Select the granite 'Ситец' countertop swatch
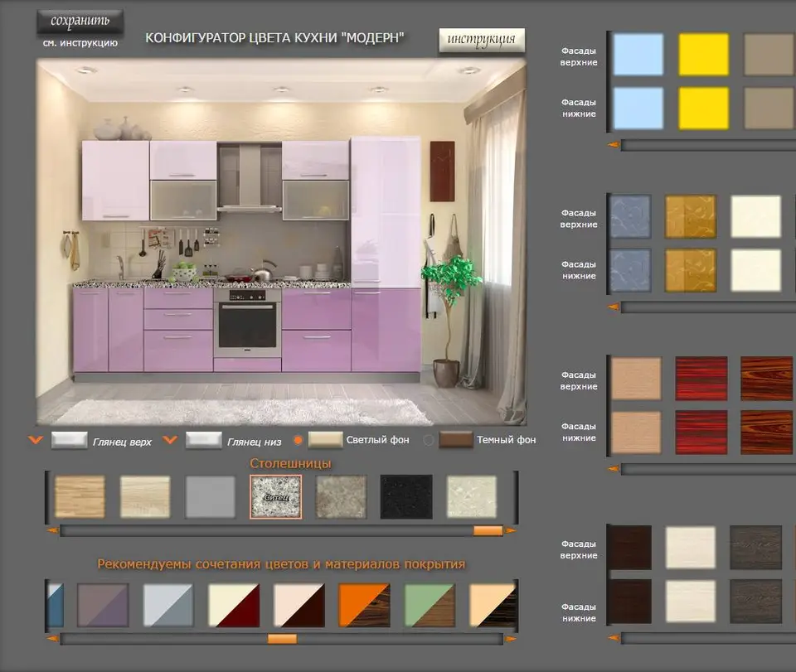This screenshot has height=672, width=796. [x=276, y=496]
